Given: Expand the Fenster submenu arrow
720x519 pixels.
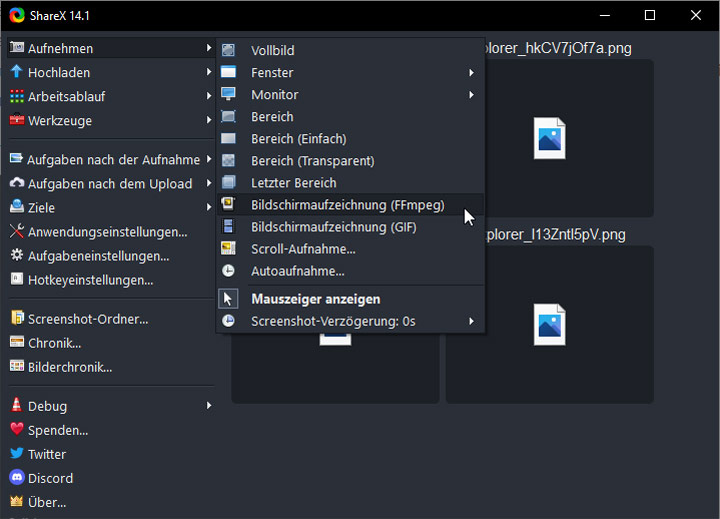Looking at the screenshot, I should [x=471, y=73].
